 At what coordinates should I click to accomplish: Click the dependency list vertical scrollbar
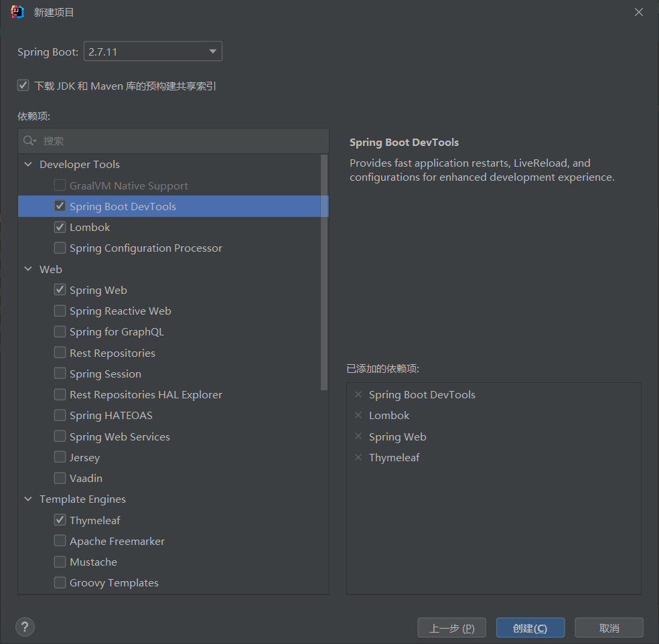324,272
